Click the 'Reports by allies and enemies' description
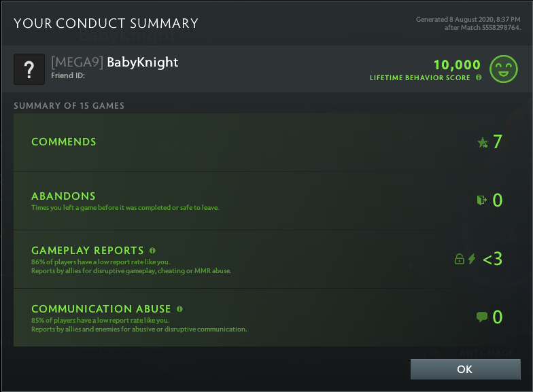Screen dimensions: 533x392 tap(139, 329)
